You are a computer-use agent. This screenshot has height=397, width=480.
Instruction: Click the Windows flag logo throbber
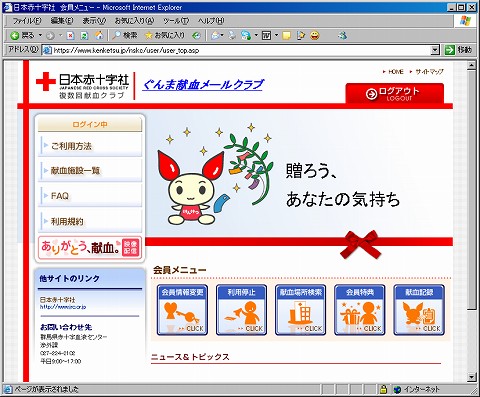465,21
